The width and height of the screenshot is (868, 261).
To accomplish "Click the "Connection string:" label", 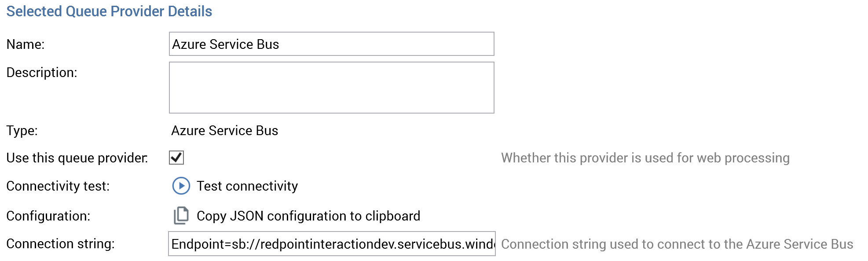I will [60, 244].
